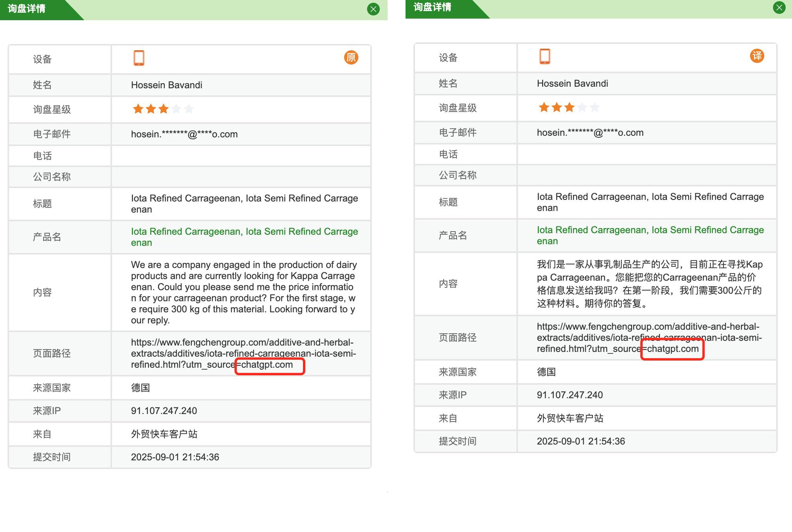Click the orange 原 original-text toggle icon
Screen dimensions: 792x532
351,57
